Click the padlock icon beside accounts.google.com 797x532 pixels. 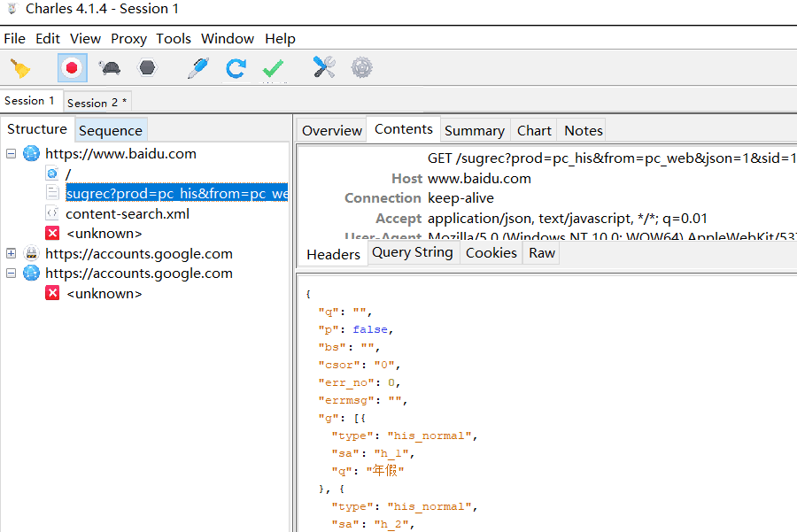[32, 253]
